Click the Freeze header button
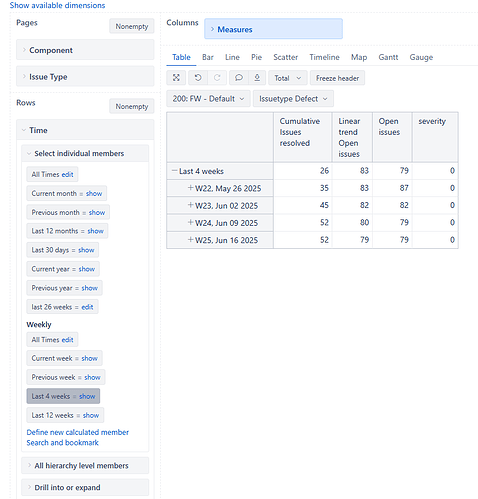The image size is (478, 499). (337, 78)
